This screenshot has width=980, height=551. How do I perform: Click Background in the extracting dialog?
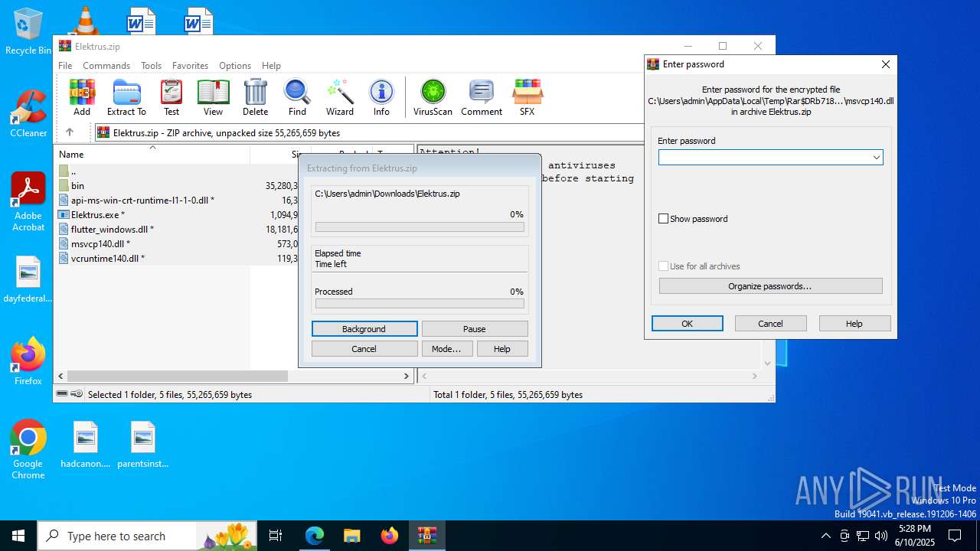(x=364, y=329)
